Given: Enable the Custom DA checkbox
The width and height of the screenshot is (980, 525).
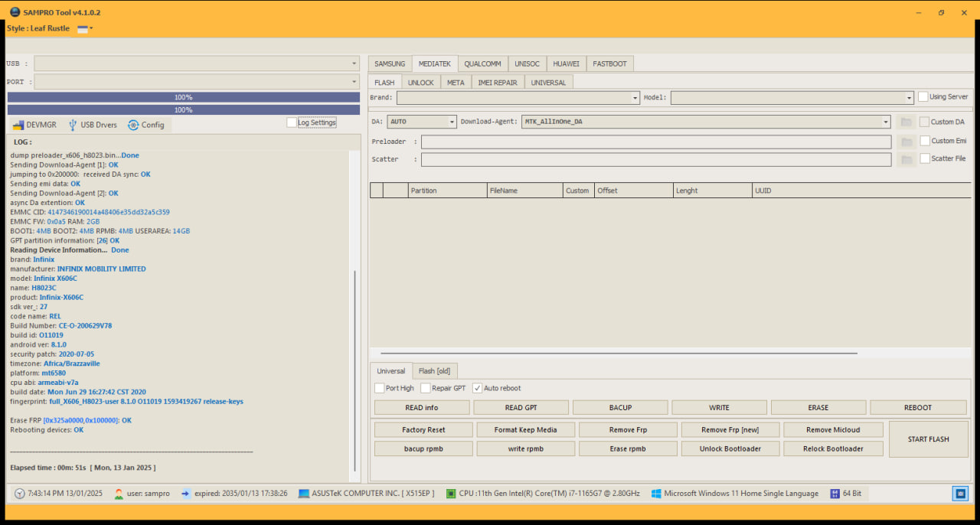Looking at the screenshot, I should [x=925, y=122].
